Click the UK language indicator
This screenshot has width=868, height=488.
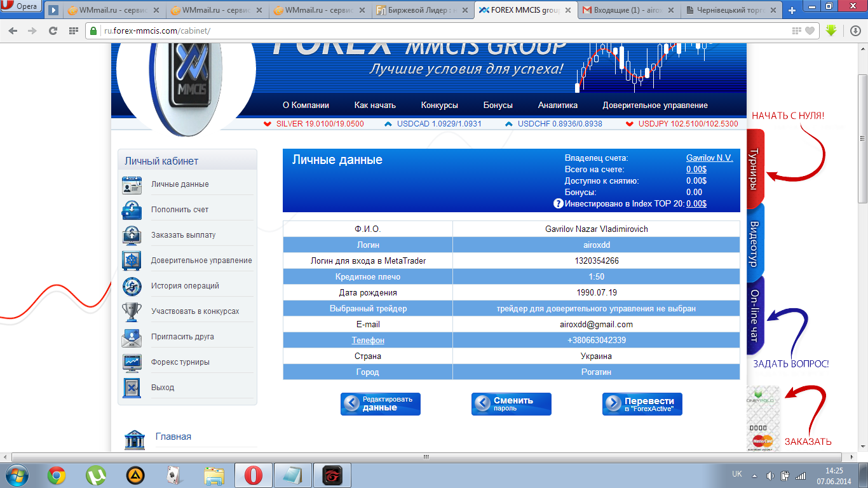(x=737, y=474)
